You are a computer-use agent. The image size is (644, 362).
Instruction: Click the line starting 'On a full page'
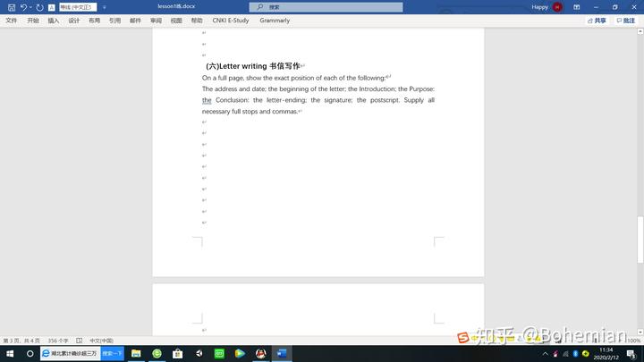(294, 78)
